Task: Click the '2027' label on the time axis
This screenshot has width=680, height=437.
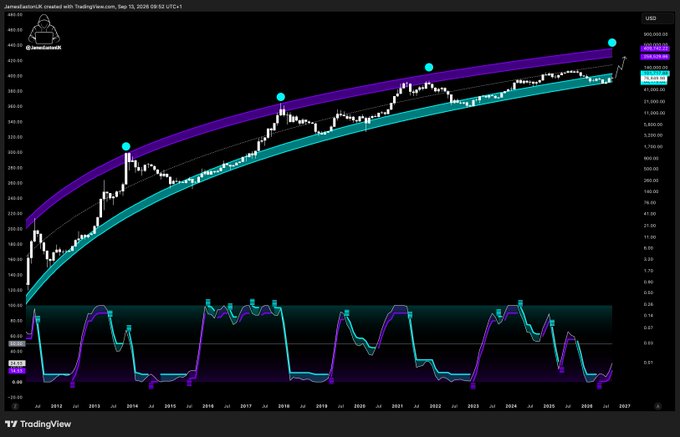Action: (x=625, y=406)
